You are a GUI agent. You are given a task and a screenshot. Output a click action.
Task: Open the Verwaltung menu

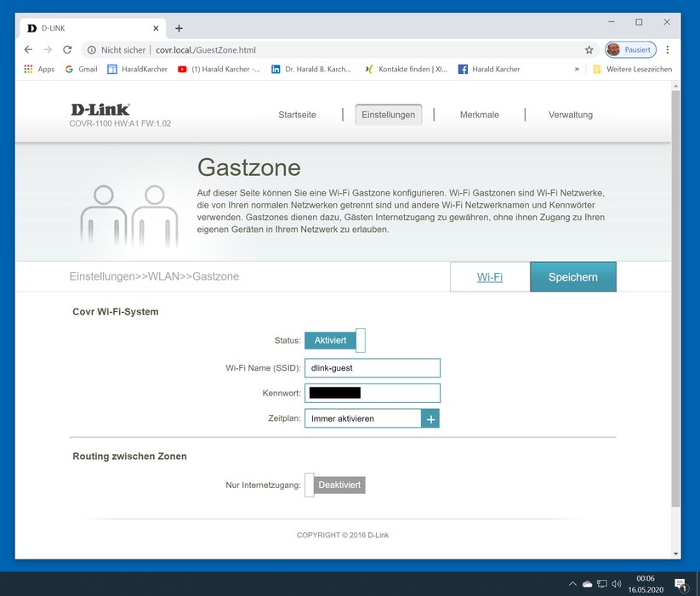pos(570,115)
